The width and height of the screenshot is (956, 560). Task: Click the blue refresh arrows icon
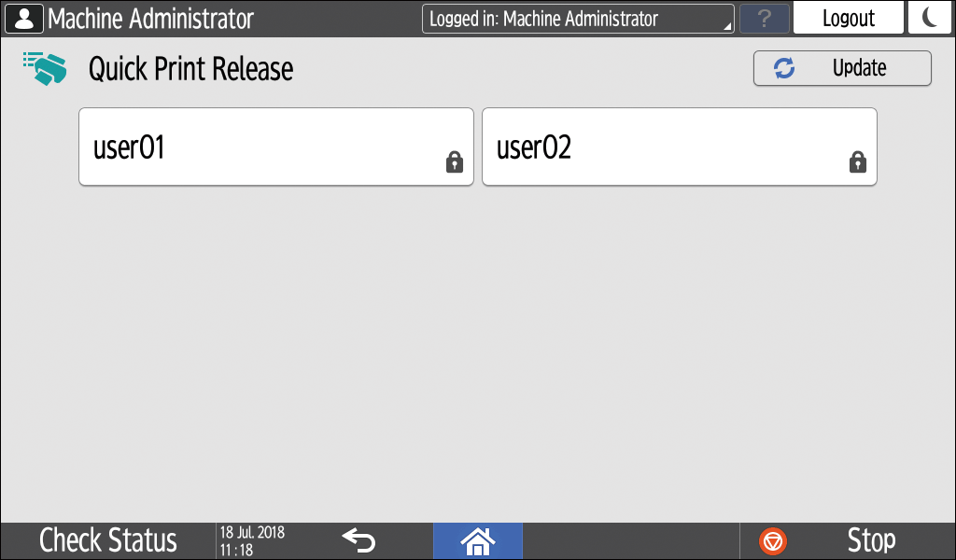coord(784,68)
